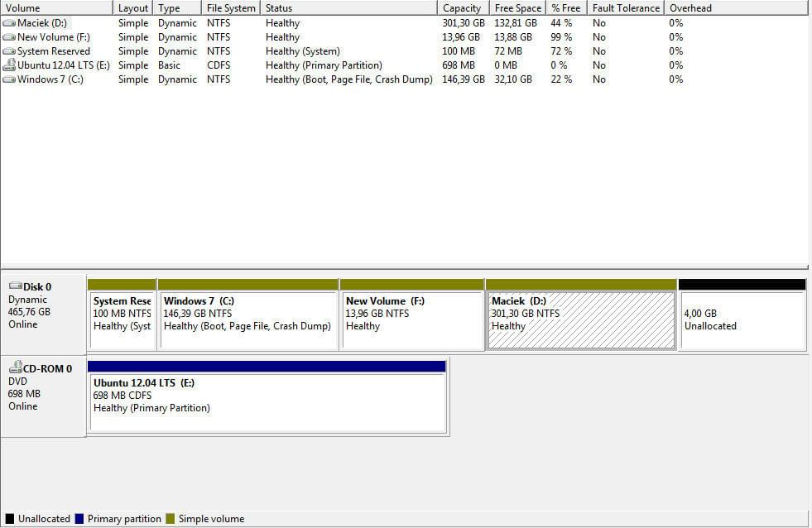Click the black Unallocated legend swatch
Screen dimensions: 812x528
click(10, 519)
